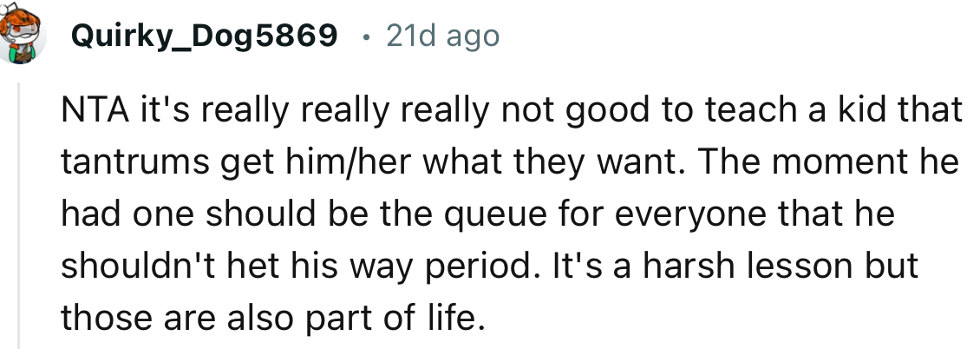Click the dot separator before the timestamp

coord(366,36)
